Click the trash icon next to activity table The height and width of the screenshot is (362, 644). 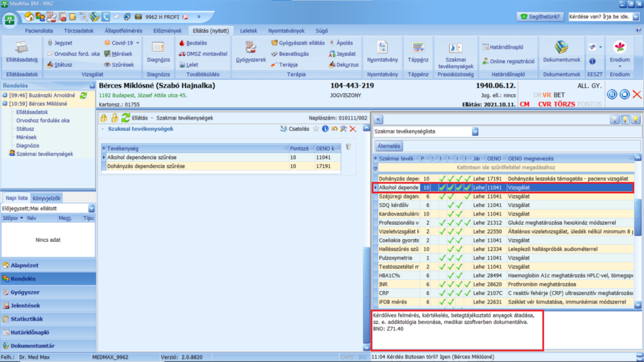(x=348, y=147)
